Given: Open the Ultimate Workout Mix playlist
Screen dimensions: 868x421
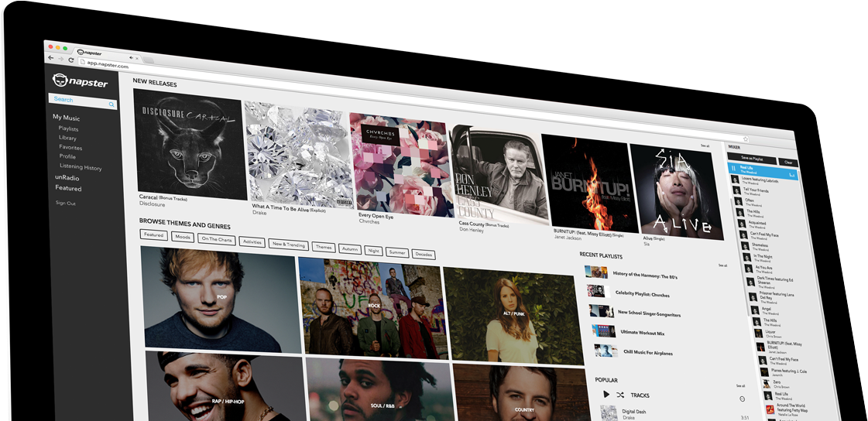Looking at the screenshot, I should pos(641,332).
